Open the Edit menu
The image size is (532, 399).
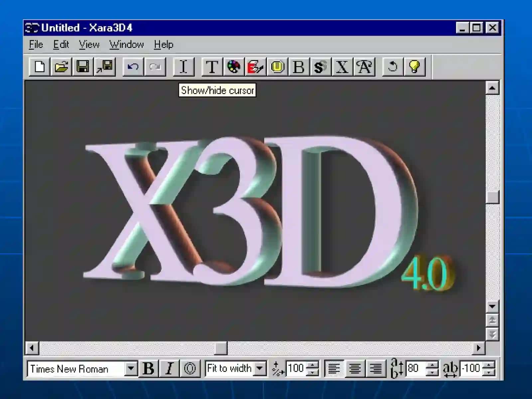[x=61, y=45]
